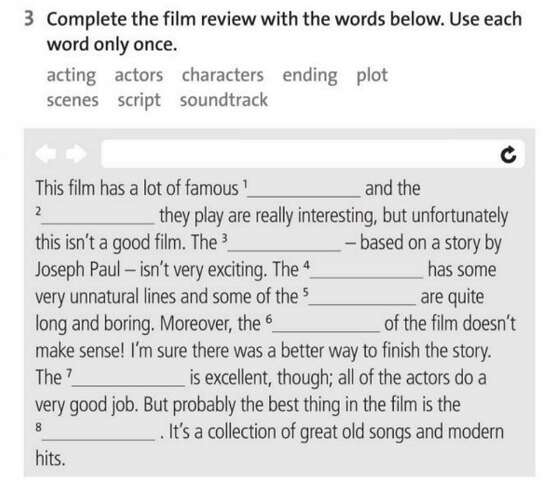The width and height of the screenshot is (560, 480).
Task: Select the word 'plot' in word bank
Action: (372, 76)
